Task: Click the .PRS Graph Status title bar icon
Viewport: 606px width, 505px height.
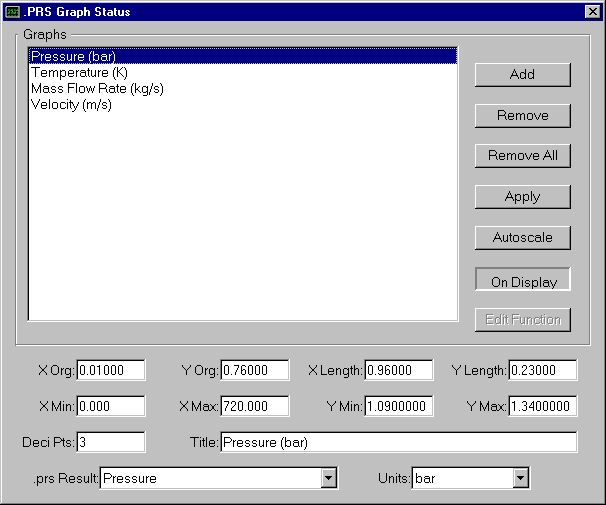Action: pos(12,12)
